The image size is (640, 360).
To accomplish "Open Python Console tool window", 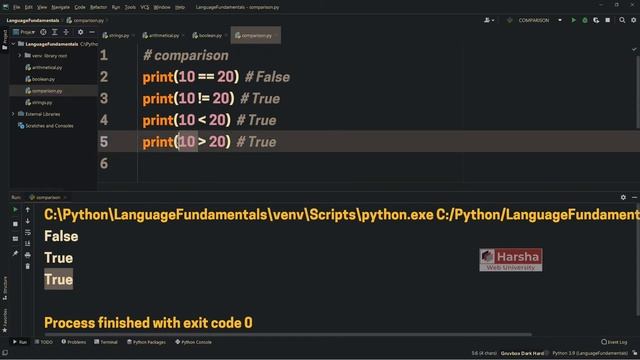I will point(193,342).
